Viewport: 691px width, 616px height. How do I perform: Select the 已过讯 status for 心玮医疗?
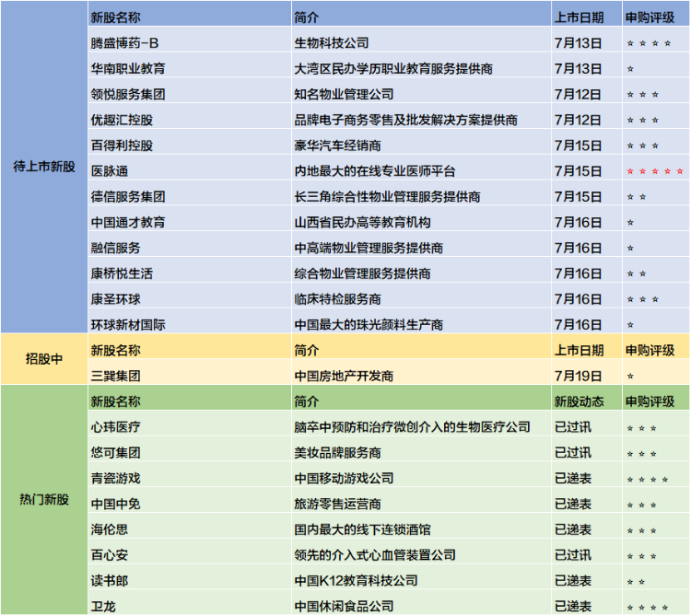[573, 427]
